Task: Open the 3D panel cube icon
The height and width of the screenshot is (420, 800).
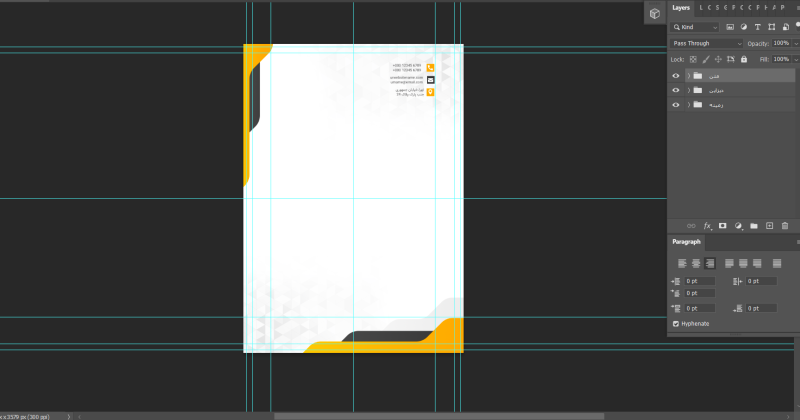Action: [x=654, y=13]
